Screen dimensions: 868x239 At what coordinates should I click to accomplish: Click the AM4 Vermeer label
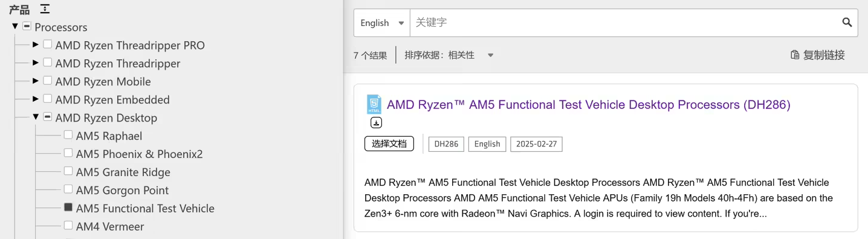110,227
